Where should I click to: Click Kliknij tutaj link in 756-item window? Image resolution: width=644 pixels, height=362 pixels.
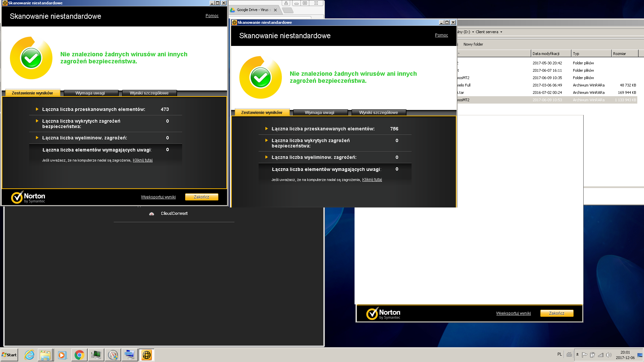click(x=372, y=180)
